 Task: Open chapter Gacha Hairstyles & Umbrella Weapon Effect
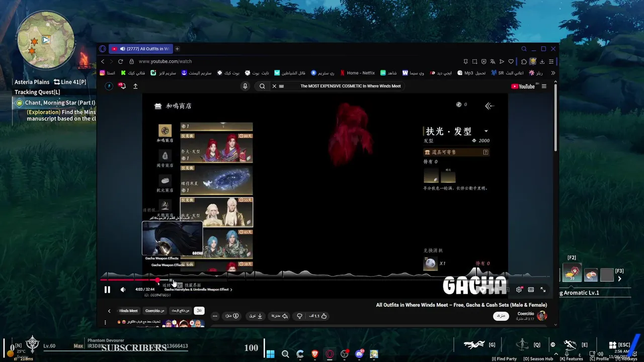coord(198,290)
